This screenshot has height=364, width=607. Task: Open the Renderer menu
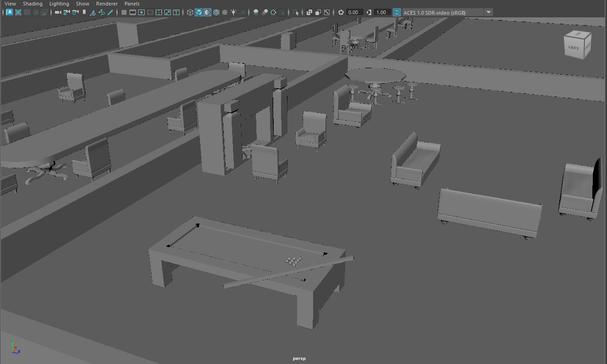(107, 4)
